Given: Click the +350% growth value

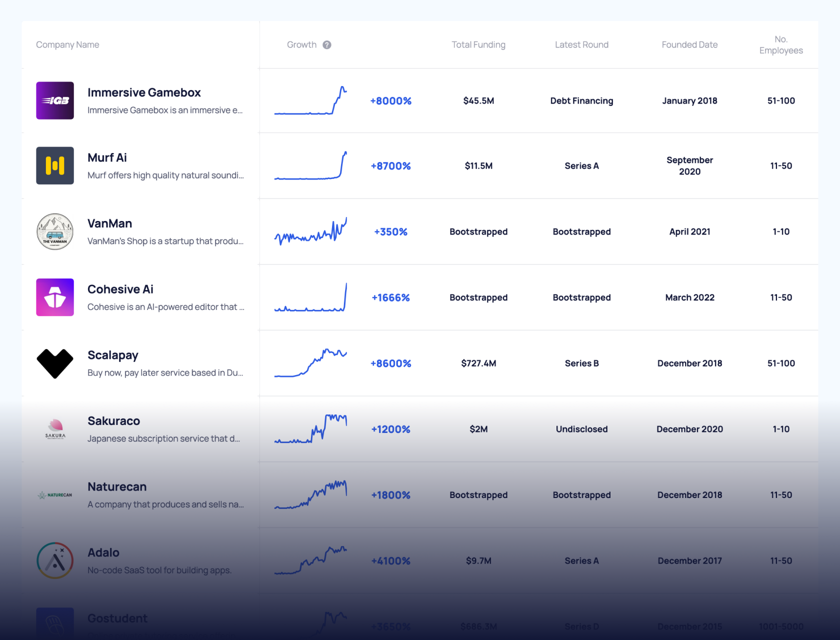Looking at the screenshot, I should click(391, 232).
